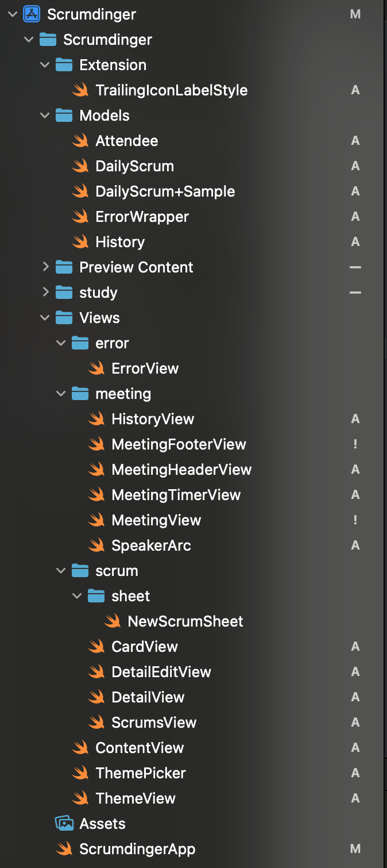Viewport: 387px width, 868px height.
Task: Collapse the sheet folder chevron
Action: 78,596
